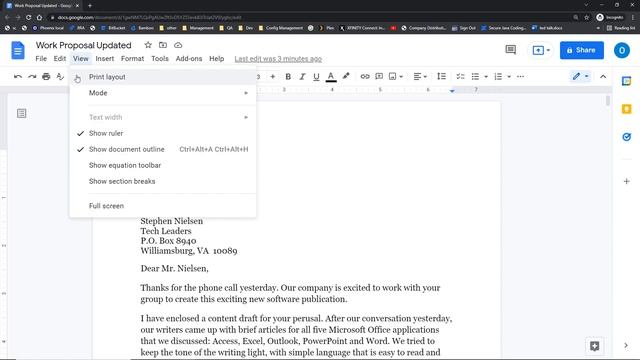
Task: Open the document outline icon
Action: point(22,113)
